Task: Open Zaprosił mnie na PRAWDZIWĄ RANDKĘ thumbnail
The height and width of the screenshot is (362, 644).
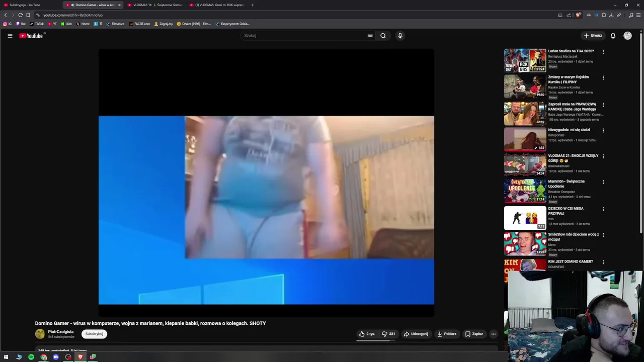Action: pos(525,113)
